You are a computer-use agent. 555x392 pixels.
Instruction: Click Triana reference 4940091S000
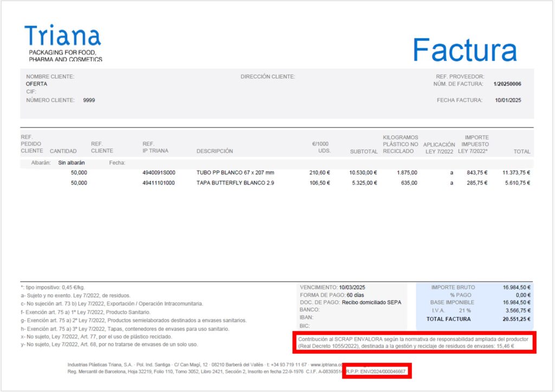[x=159, y=172]
